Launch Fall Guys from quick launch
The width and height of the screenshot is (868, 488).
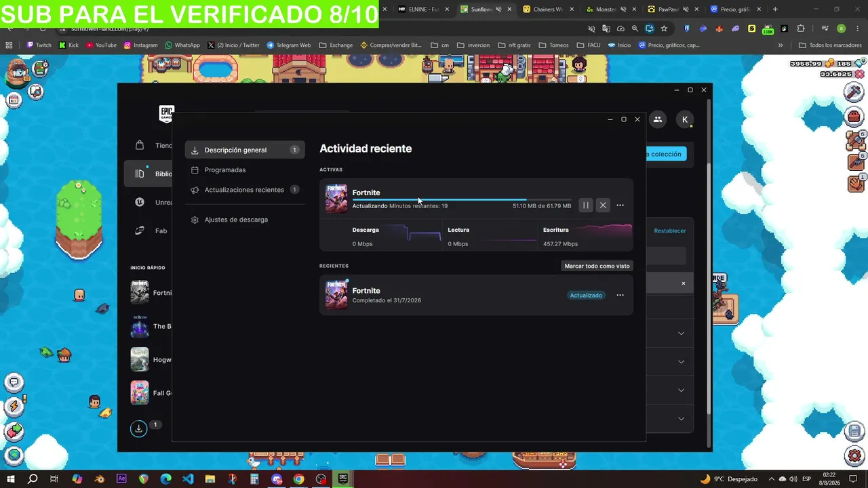coord(151,393)
